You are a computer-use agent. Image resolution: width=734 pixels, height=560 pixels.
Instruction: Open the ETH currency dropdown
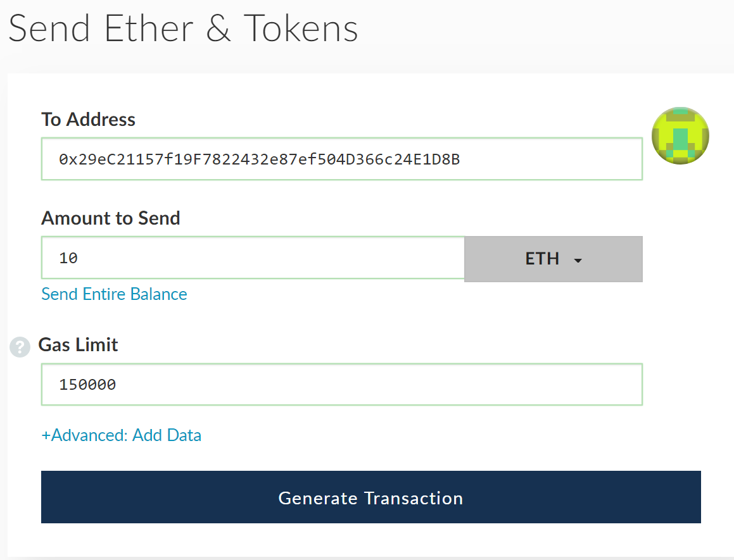pyautogui.click(x=553, y=259)
